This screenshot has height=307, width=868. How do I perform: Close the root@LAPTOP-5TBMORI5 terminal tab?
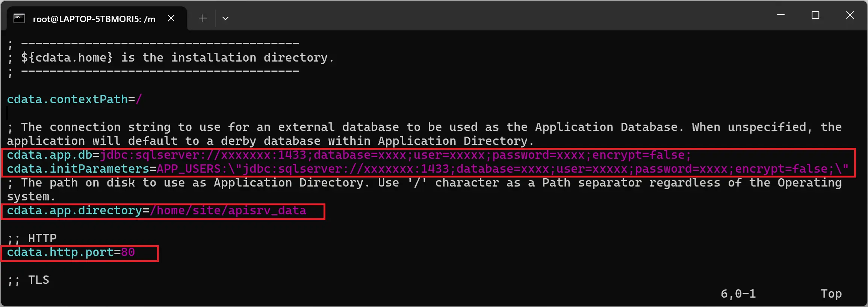pyautogui.click(x=171, y=18)
